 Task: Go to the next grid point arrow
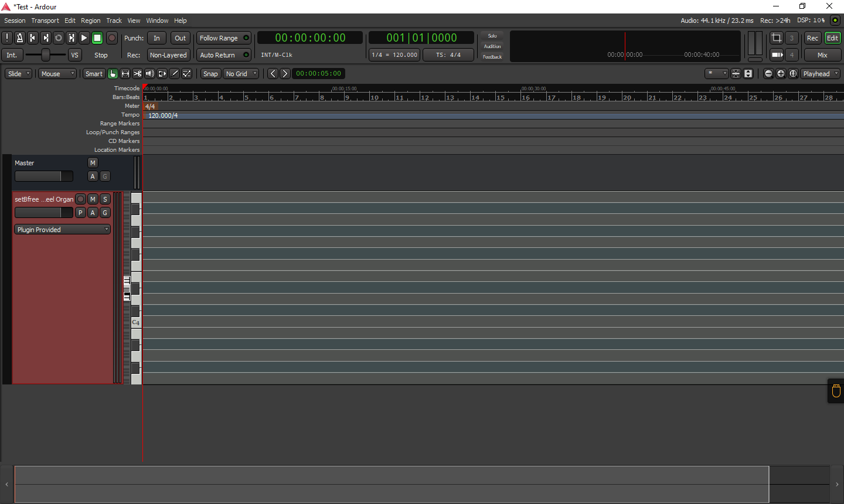point(285,74)
